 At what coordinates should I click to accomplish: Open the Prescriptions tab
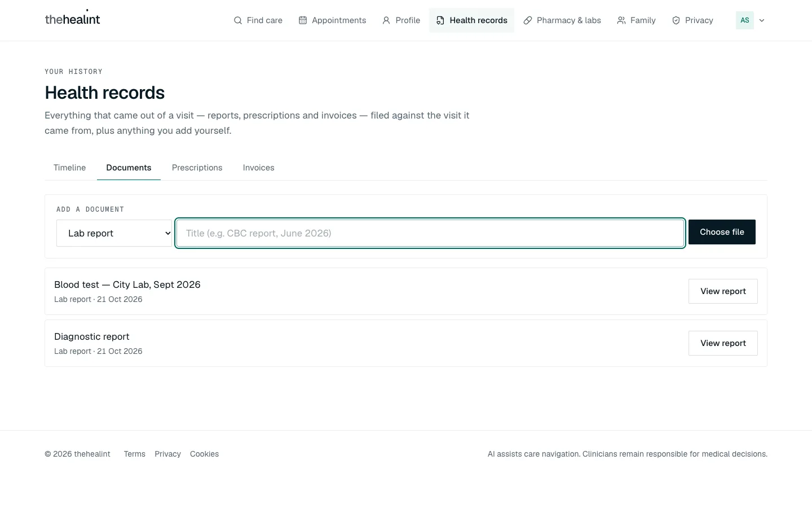pos(197,168)
